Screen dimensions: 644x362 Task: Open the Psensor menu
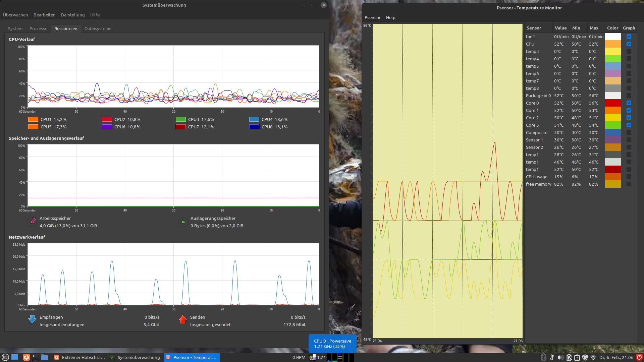(x=372, y=17)
